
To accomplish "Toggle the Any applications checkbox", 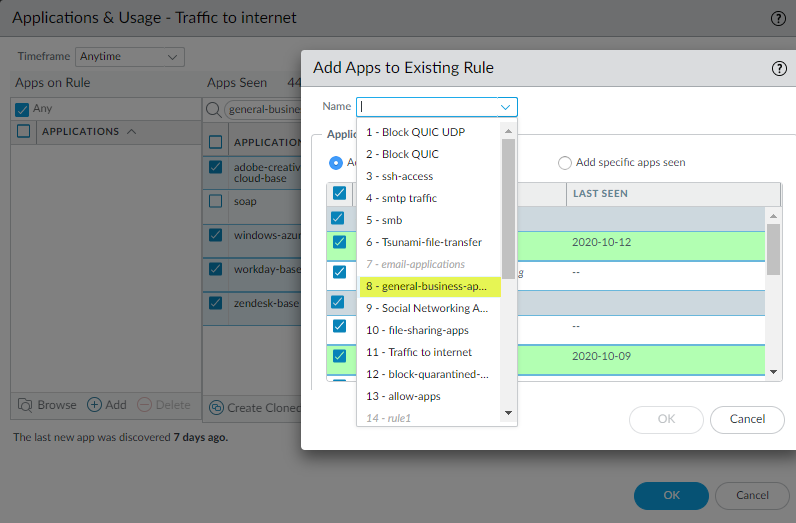I will [23, 108].
